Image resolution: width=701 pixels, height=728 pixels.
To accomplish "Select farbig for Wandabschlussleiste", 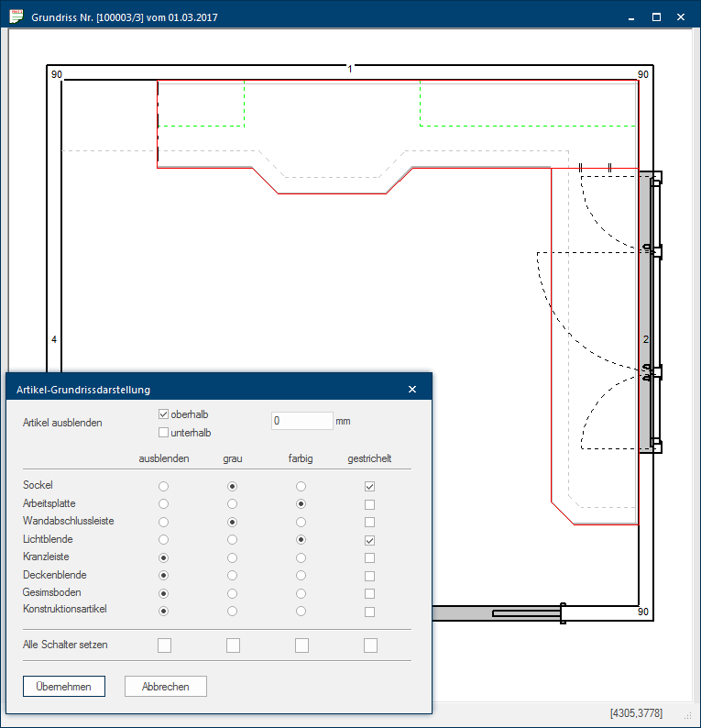I will tap(301, 522).
